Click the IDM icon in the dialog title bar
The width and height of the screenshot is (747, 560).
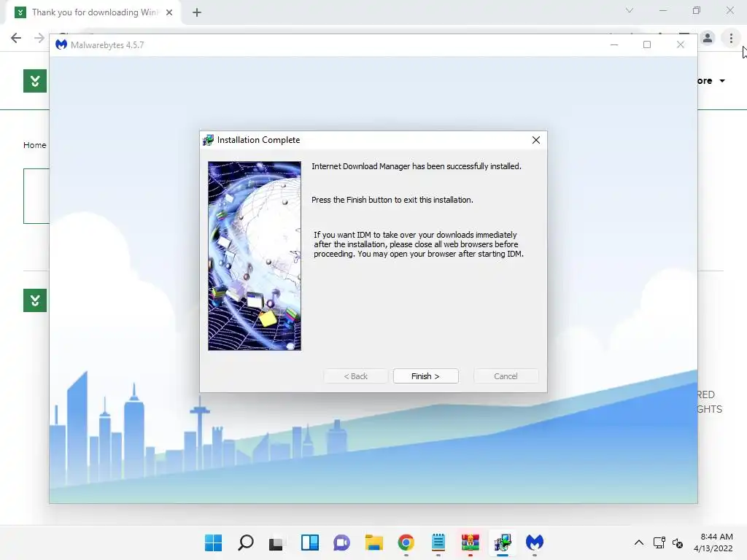208,140
